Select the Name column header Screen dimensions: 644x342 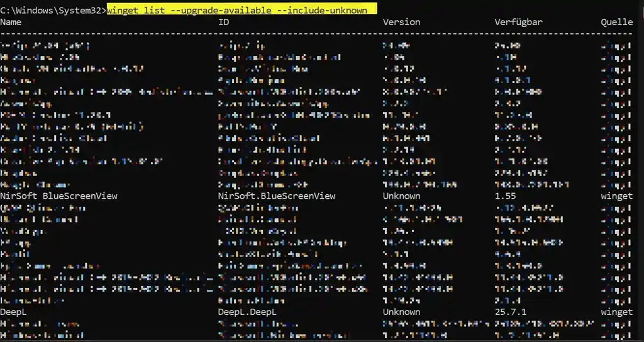11,22
